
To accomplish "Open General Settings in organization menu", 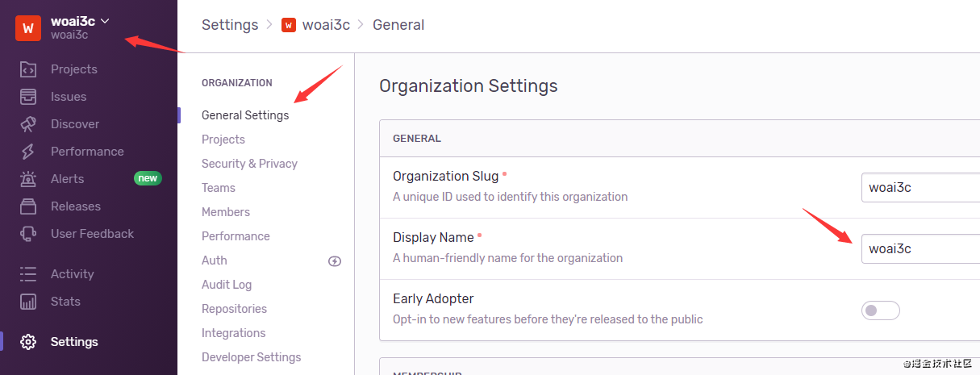I will [245, 115].
